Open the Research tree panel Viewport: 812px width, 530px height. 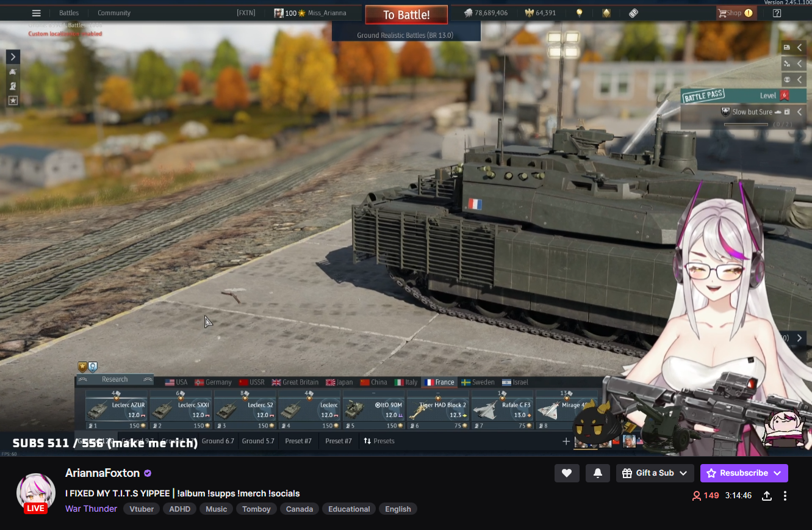click(x=115, y=379)
